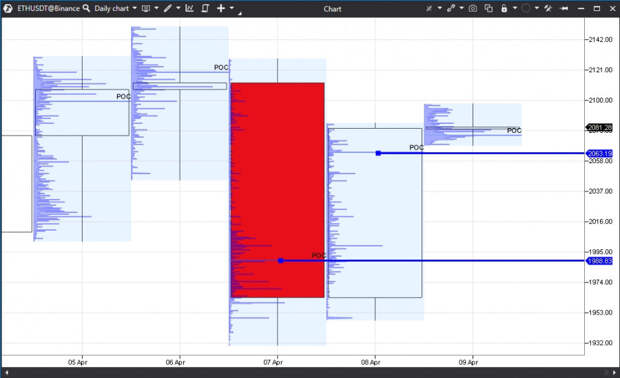The width and height of the screenshot is (620, 378).
Task: Expand the Daily chart timeframe dropdown
Action: pos(134,8)
